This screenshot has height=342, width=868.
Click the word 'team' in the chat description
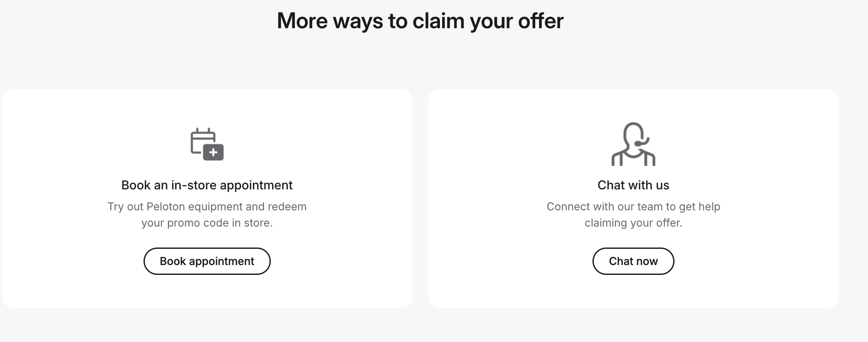tap(650, 206)
